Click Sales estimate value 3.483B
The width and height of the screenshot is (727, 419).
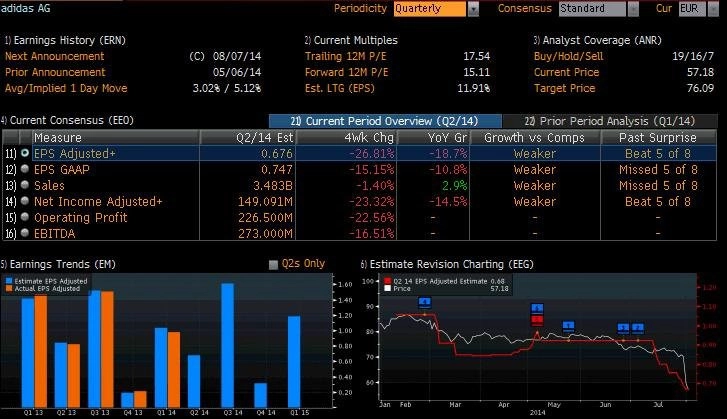(273, 185)
